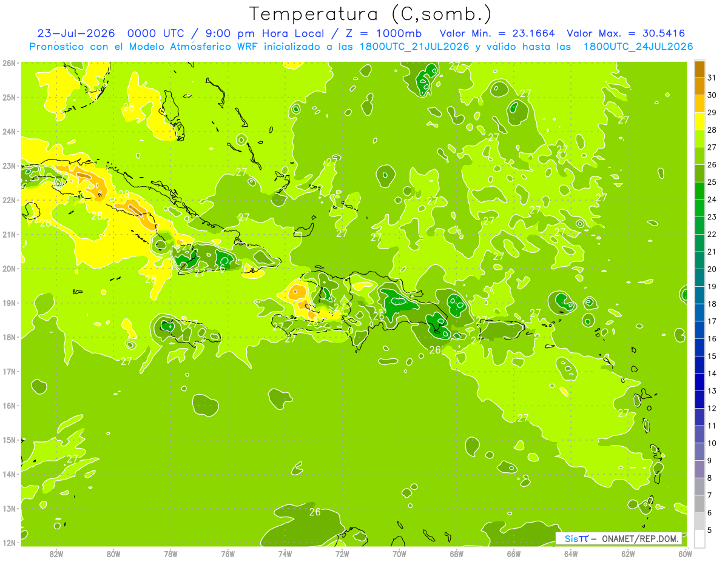Screen dimensions: 728x562
Task: Click the 22N latitude axis label
Action: point(8,200)
